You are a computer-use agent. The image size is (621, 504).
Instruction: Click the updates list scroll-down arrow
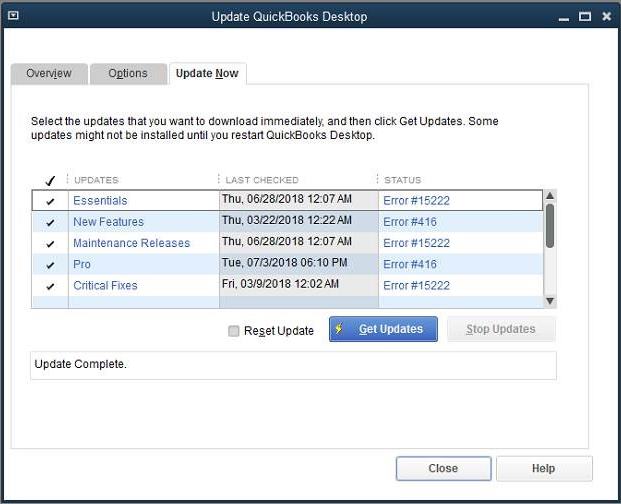point(550,301)
